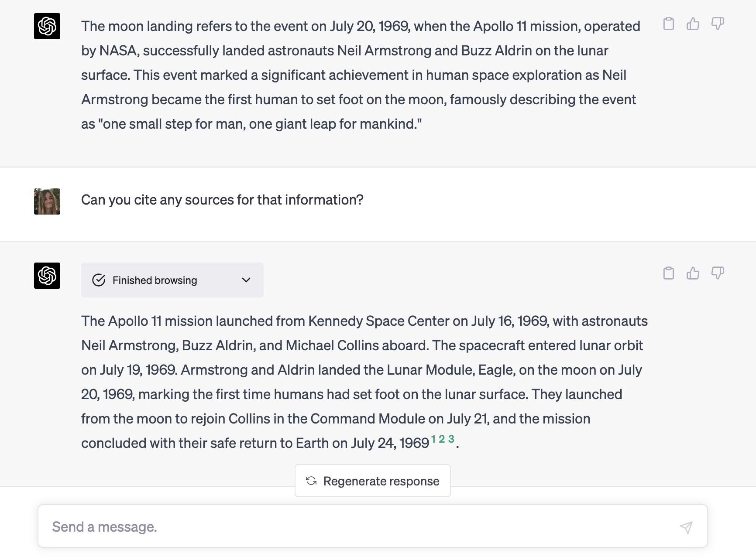Viewport: 756px width, 560px height.
Task: Click the Finished browsing checkmark icon
Action: click(x=99, y=280)
